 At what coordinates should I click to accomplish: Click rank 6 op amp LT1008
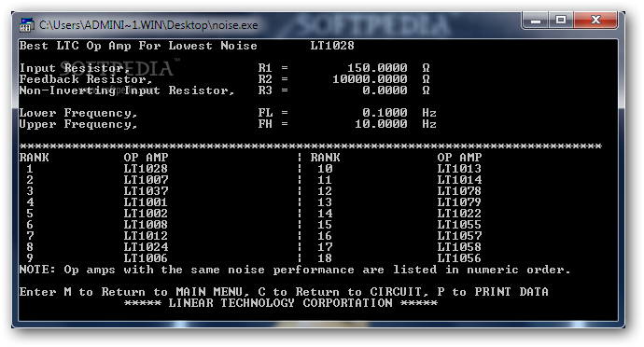[x=146, y=225]
